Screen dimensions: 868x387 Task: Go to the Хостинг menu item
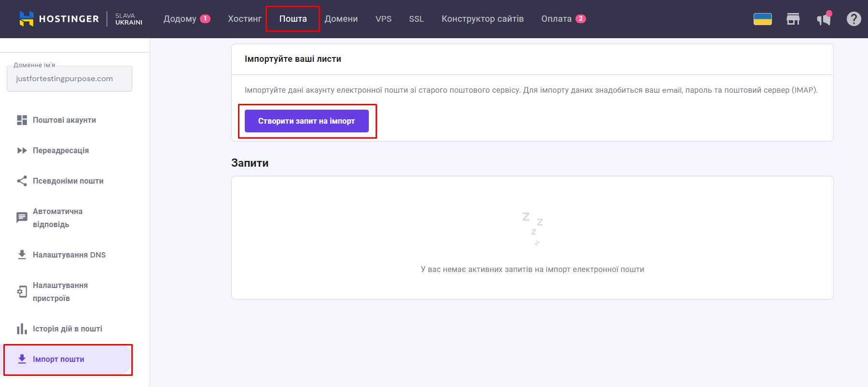tap(244, 19)
